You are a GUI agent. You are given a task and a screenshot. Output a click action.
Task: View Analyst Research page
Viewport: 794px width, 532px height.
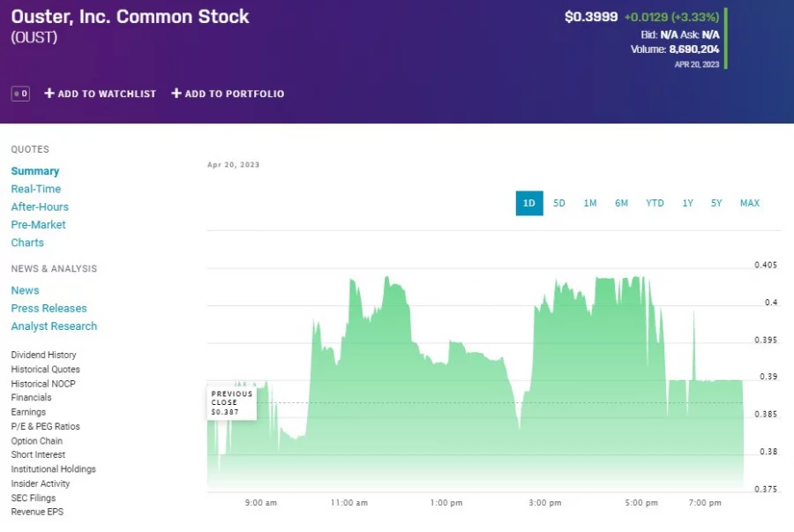click(54, 326)
